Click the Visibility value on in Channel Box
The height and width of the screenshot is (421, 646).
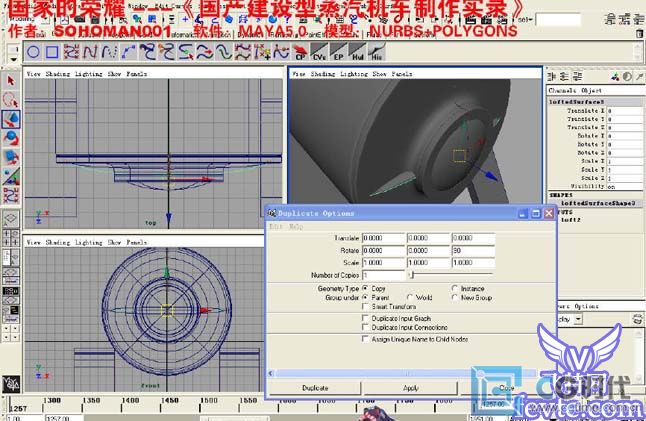(624, 186)
